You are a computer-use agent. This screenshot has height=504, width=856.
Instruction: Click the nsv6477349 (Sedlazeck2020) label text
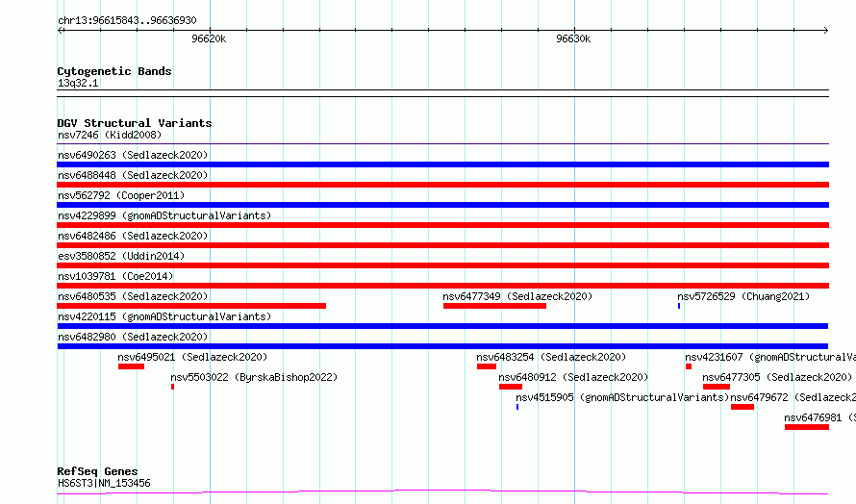tap(517, 296)
